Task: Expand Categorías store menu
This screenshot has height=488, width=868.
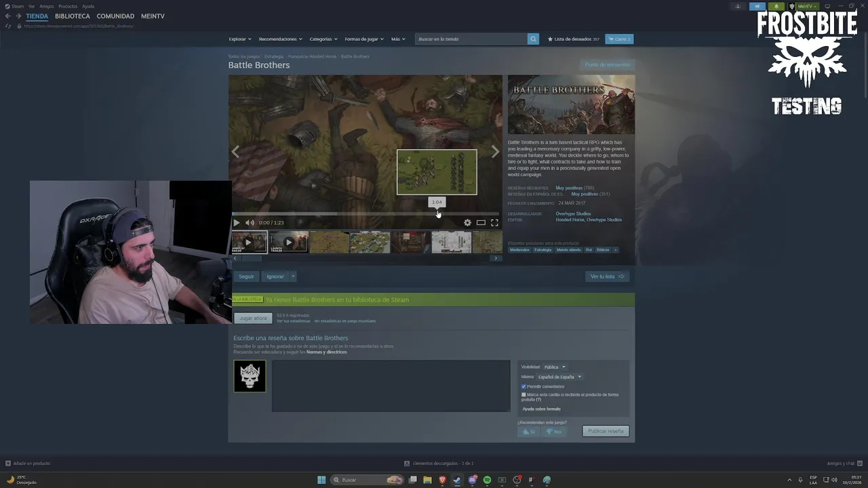Action: click(323, 39)
